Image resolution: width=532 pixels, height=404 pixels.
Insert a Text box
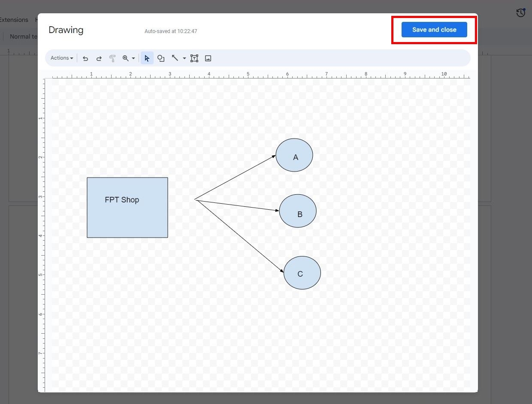click(x=194, y=58)
